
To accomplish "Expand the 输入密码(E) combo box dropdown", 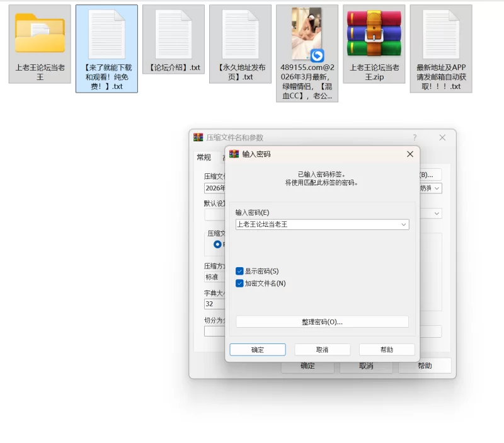I will coord(404,224).
